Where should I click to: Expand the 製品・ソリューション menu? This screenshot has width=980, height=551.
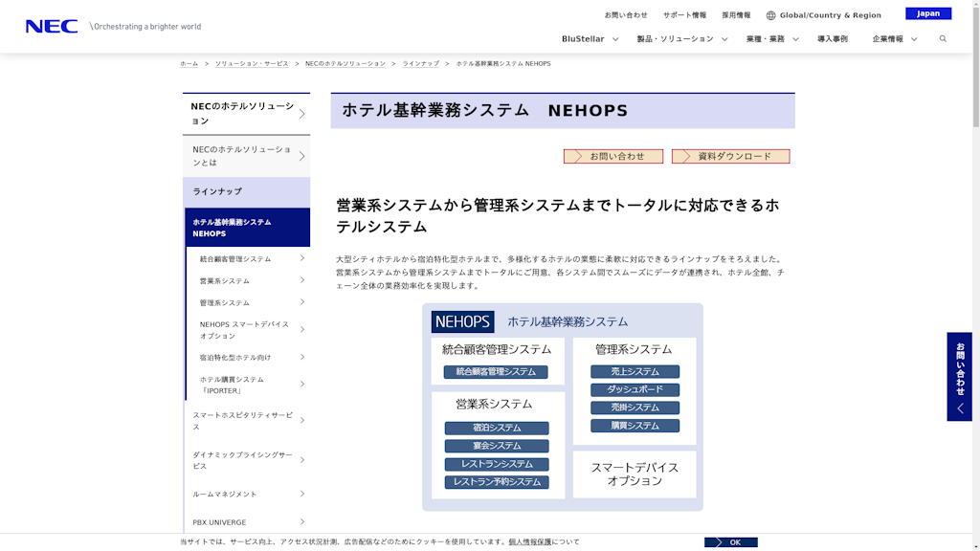tap(681, 39)
